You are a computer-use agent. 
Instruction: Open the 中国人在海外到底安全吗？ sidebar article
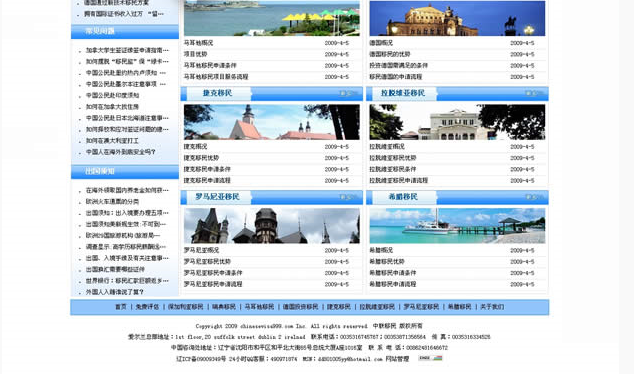click(120, 152)
